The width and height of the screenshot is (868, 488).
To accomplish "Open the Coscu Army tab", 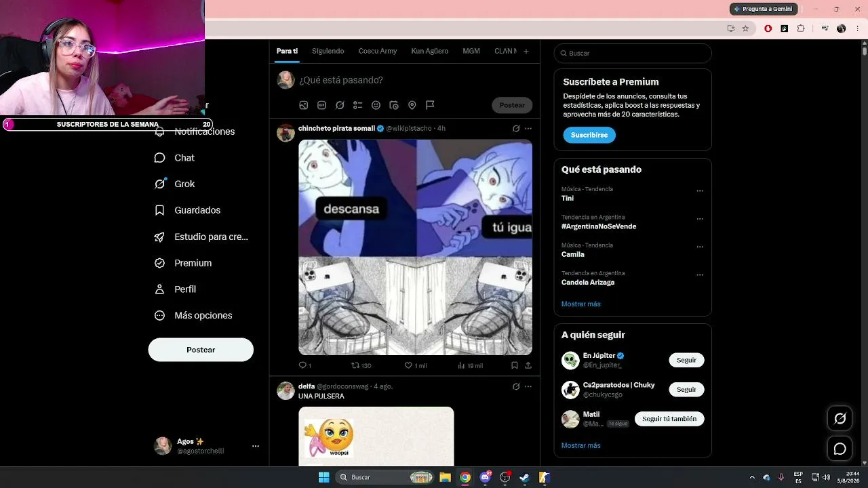I will click(378, 51).
